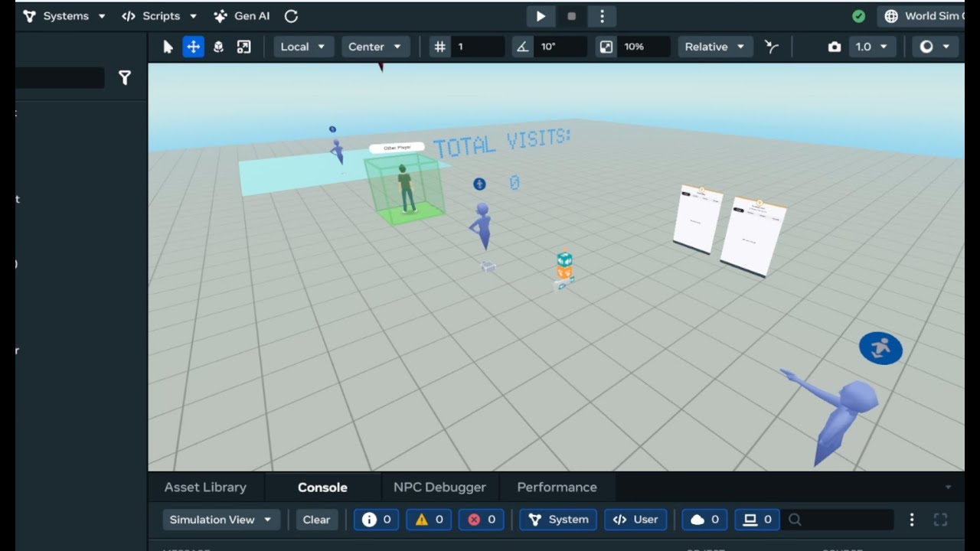Toggle User log source filter
This screenshot has height=551, width=980.
click(x=635, y=520)
